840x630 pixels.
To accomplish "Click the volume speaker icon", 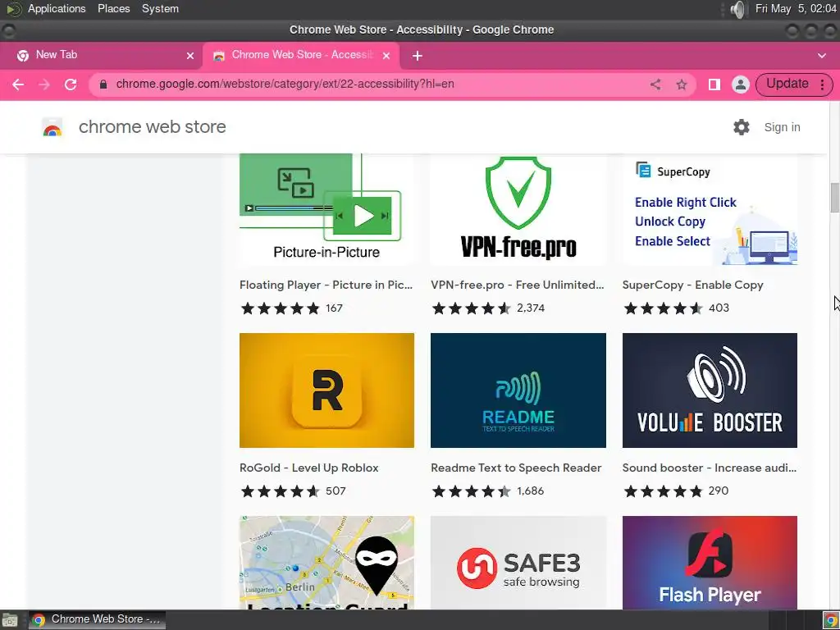I will (x=738, y=9).
